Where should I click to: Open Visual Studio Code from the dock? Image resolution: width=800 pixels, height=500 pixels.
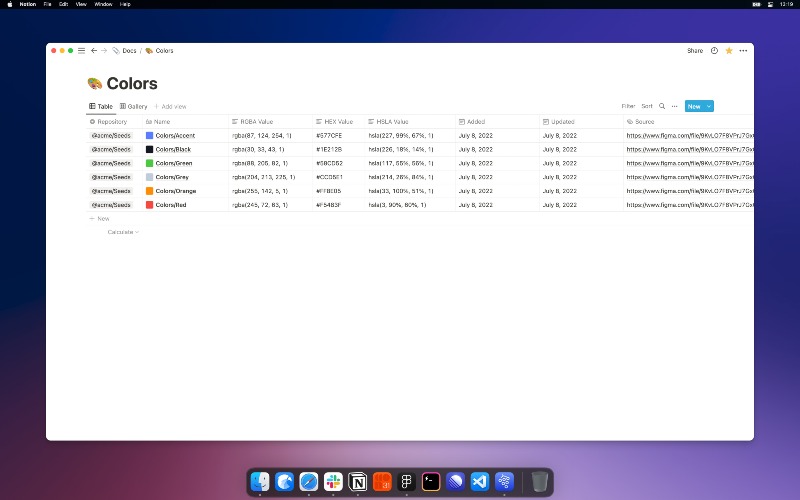tap(480, 481)
